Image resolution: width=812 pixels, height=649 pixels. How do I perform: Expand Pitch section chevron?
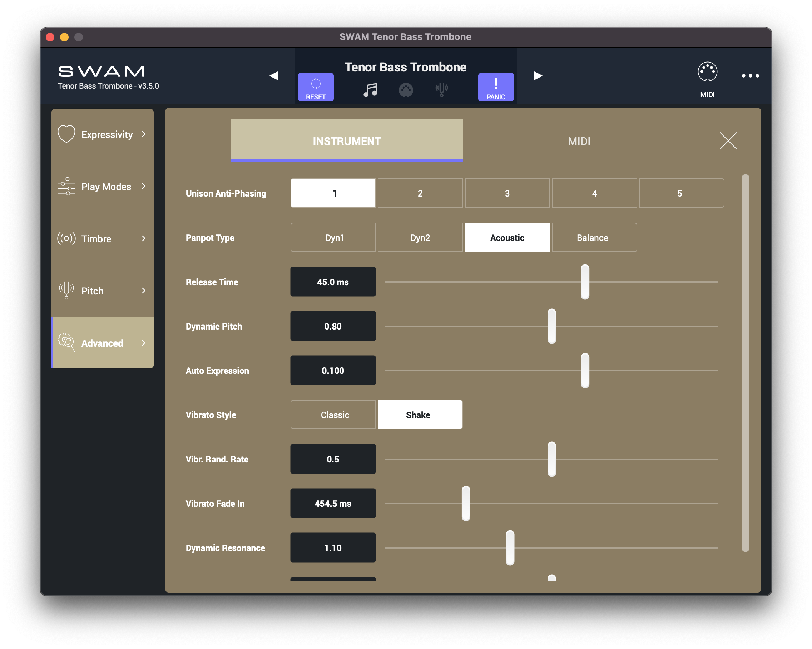coord(143,291)
